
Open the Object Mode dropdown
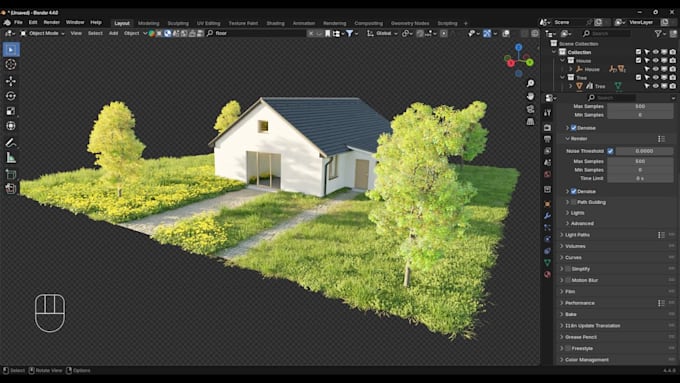click(43, 33)
